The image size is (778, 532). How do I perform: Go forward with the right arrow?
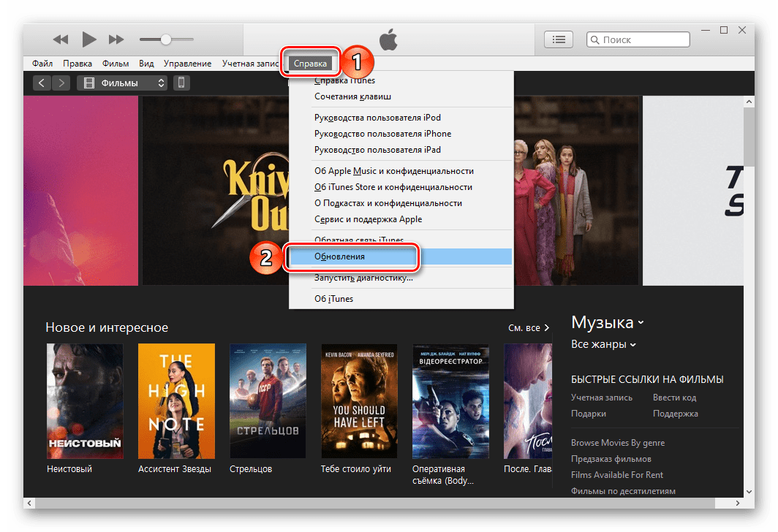tap(61, 83)
